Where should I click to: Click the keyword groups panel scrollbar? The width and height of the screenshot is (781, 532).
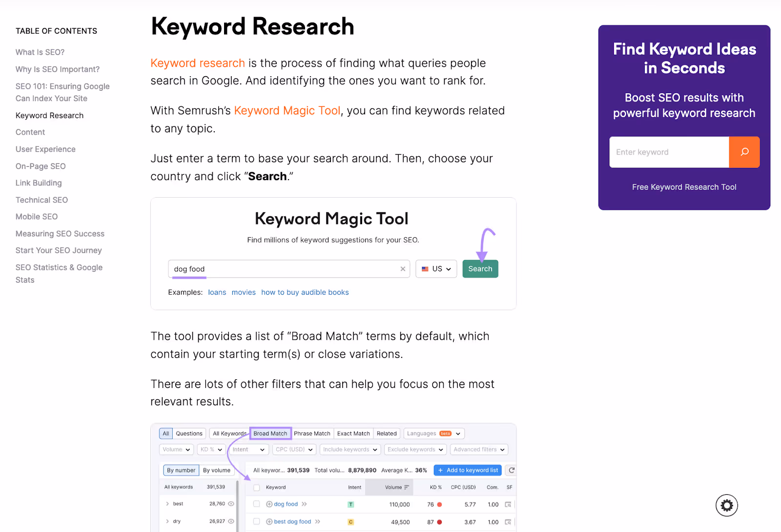[238, 505]
